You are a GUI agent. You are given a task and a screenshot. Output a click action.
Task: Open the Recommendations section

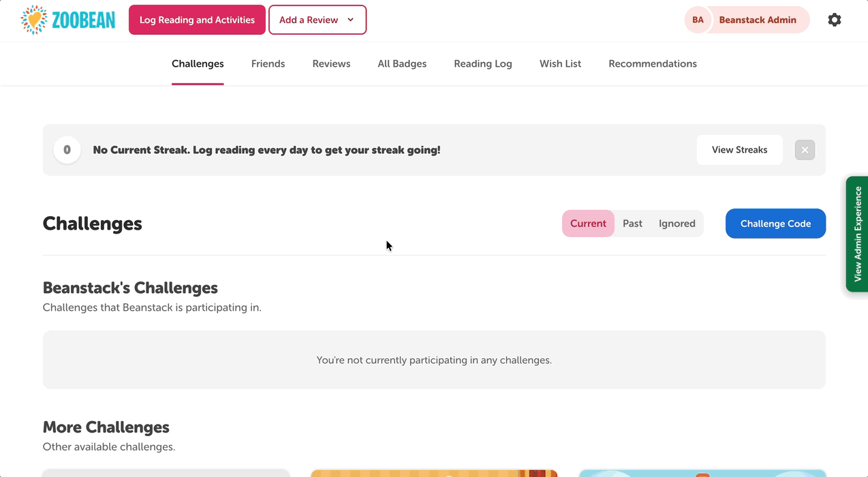(x=652, y=63)
